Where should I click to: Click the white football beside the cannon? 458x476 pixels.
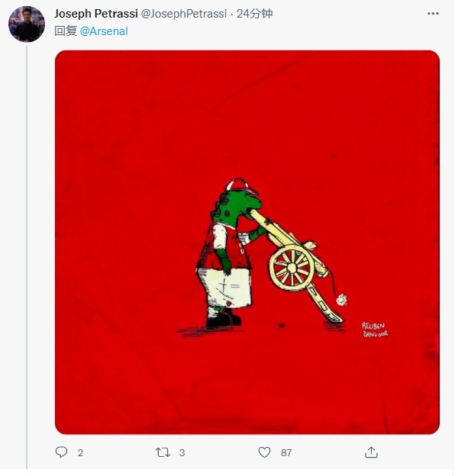click(342, 300)
